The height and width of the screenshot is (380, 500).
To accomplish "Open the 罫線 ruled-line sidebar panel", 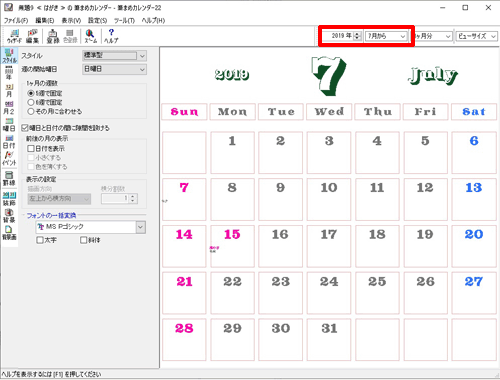I will point(9,179).
